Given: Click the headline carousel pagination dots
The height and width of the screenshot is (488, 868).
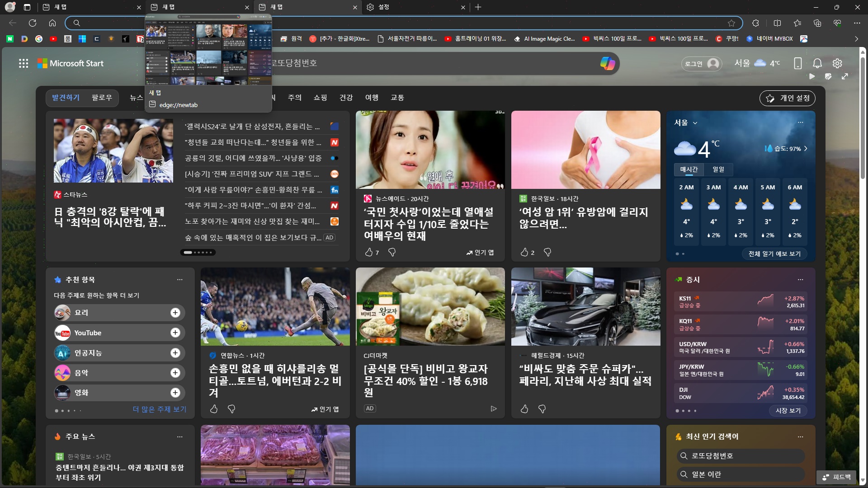Looking at the screenshot, I should (198, 253).
